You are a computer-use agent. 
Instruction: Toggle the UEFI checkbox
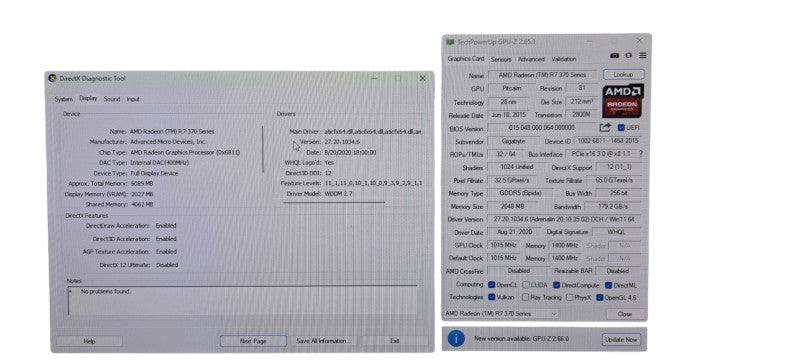[x=621, y=127]
